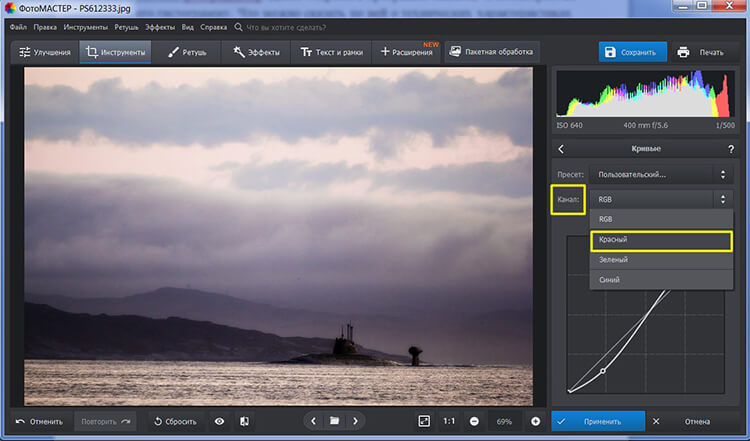
Task: Click the curve control point
Action: tap(603, 371)
